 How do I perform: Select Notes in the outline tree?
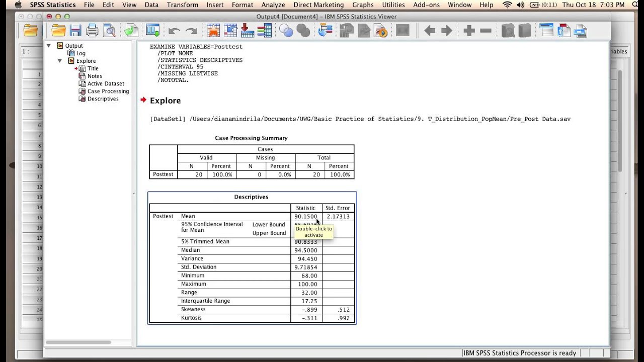click(95, 76)
